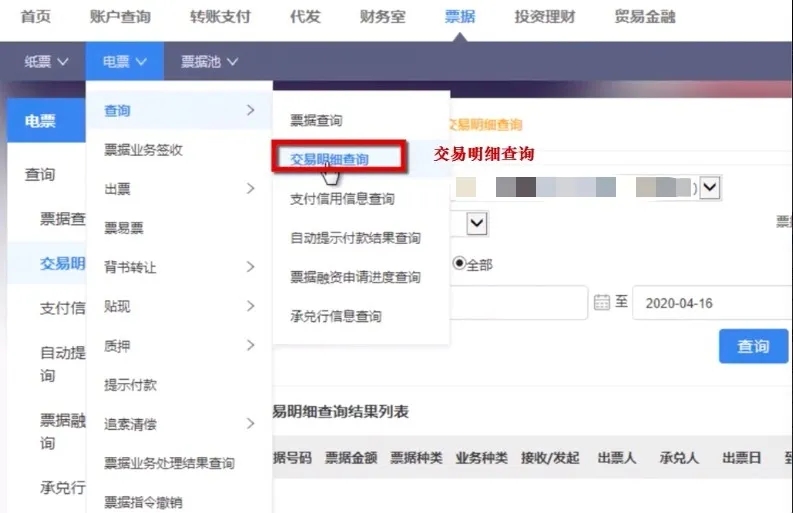Open 投资理财 top menu

(x=545, y=17)
